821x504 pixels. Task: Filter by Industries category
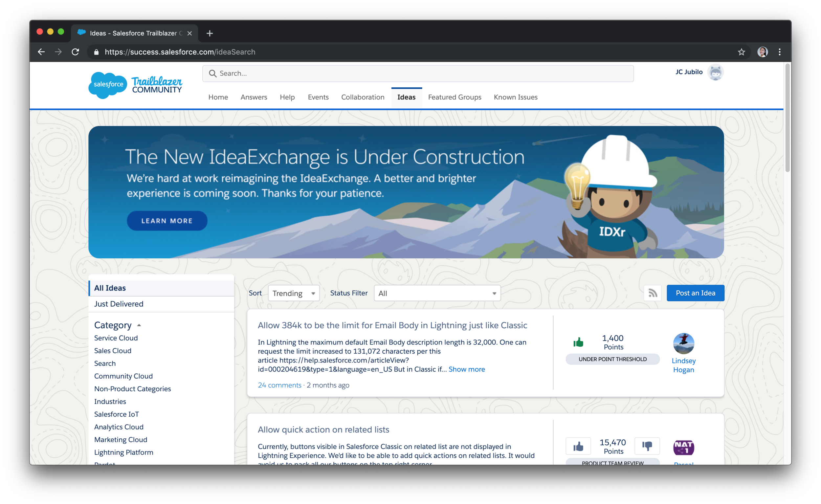110,401
